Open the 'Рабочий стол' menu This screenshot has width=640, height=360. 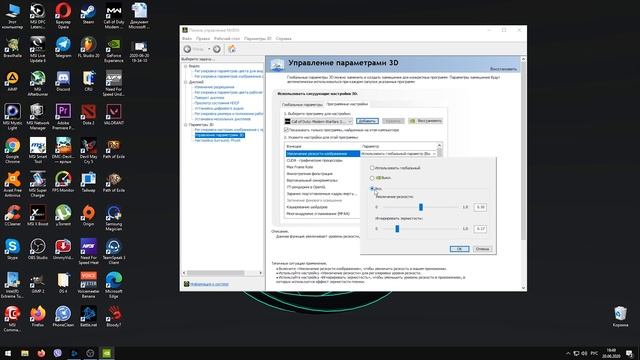click(x=227, y=38)
